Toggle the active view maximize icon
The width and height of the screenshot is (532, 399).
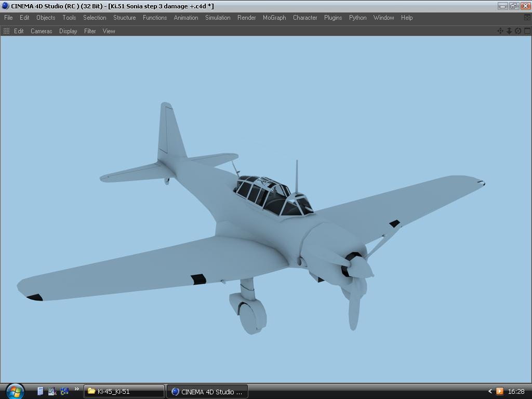527,31
